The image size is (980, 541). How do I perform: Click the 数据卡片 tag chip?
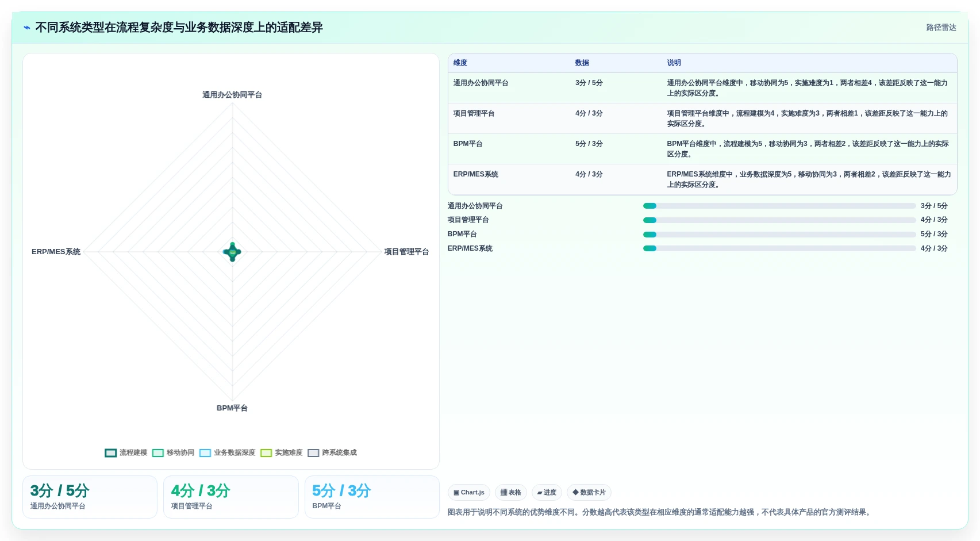(589, 493)
